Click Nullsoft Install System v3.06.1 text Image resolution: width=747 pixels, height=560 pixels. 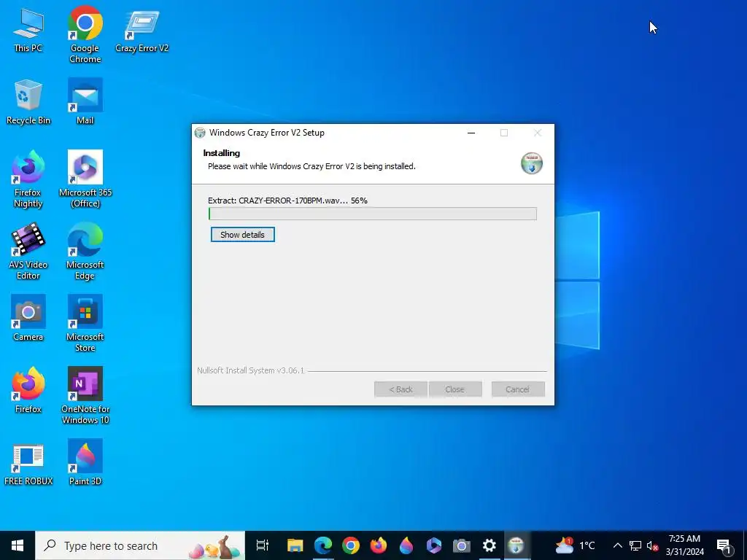(251, 370)
